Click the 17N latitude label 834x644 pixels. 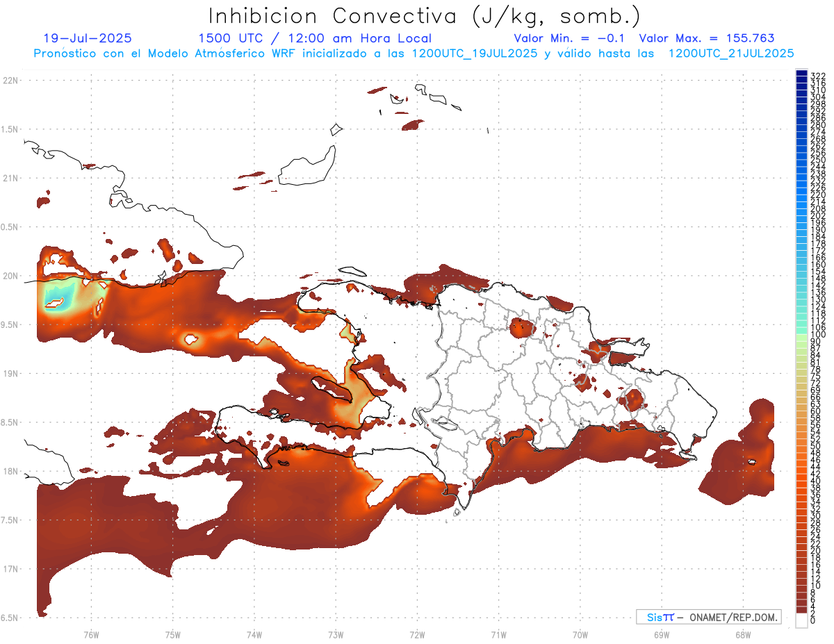tap(10, 569)
